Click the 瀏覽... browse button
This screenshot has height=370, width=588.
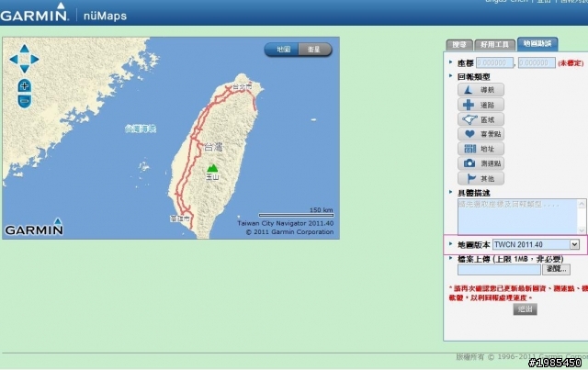(x=556, y=269)
